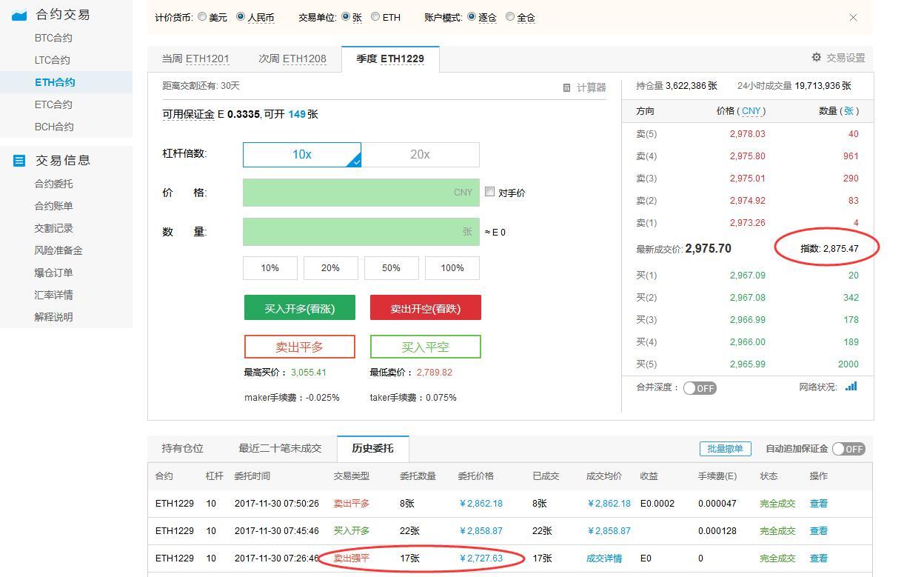Screen dimensions: 924x577
Task: Go to 爆仓订单 page
Action: pyautogui.click(x=53, y=273)
